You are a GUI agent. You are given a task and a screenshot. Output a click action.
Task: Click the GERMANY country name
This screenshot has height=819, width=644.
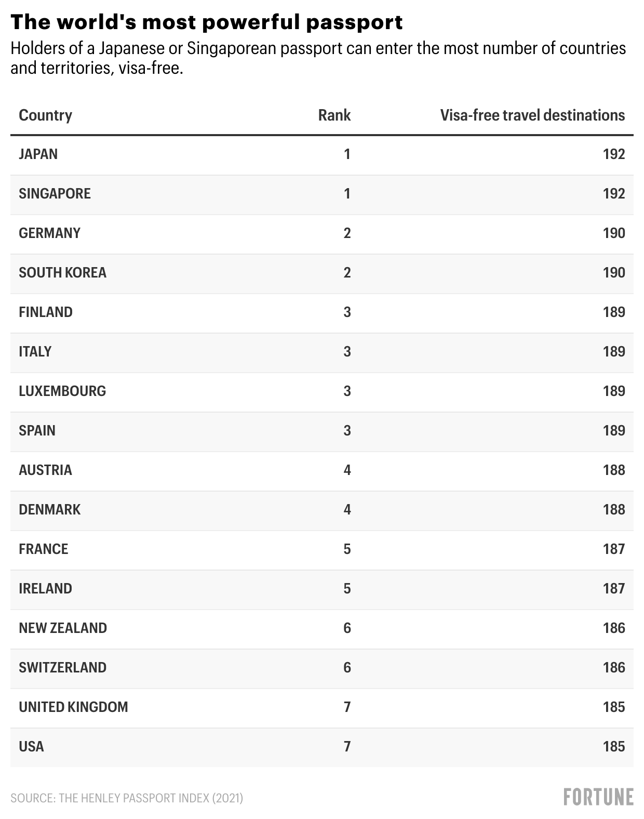49,233
